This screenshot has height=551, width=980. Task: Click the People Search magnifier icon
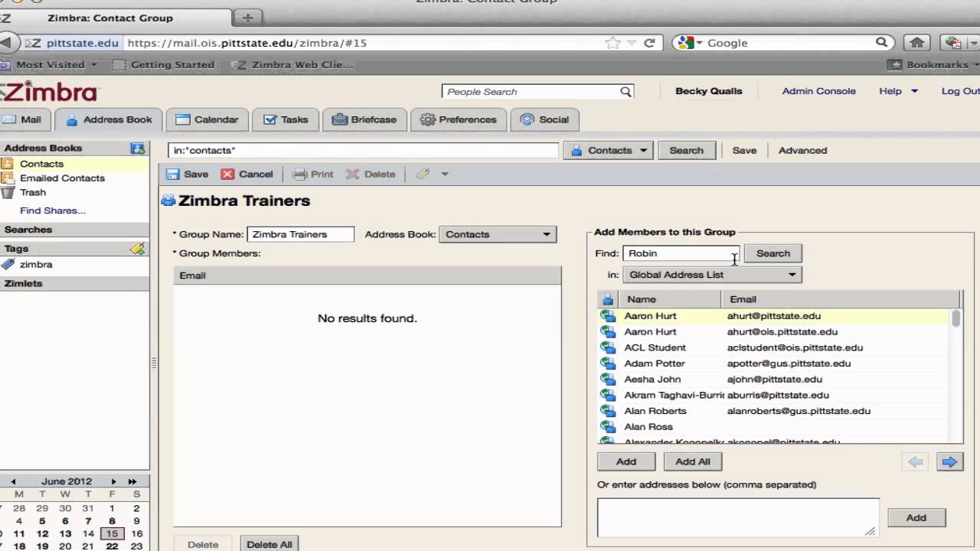coord(626,92)
